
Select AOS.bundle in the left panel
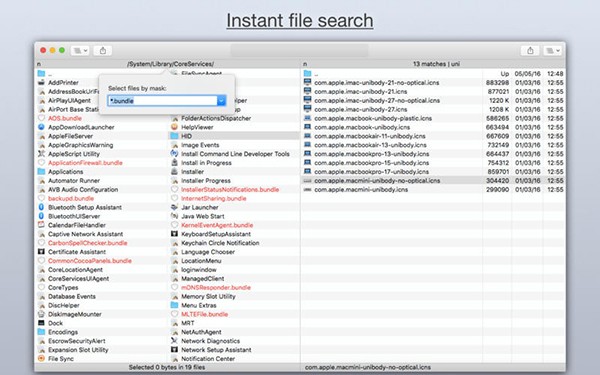pos(65,118)
